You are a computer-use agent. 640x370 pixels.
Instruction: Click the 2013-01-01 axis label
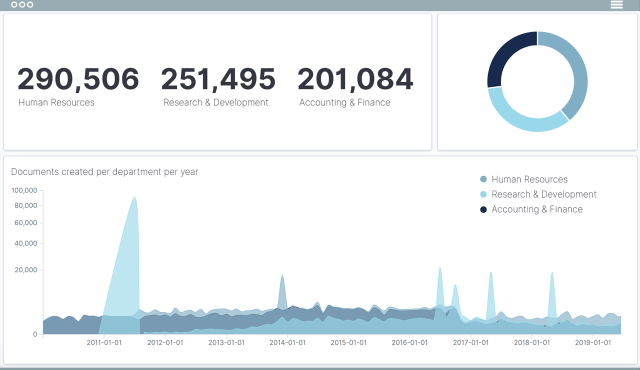227,343
